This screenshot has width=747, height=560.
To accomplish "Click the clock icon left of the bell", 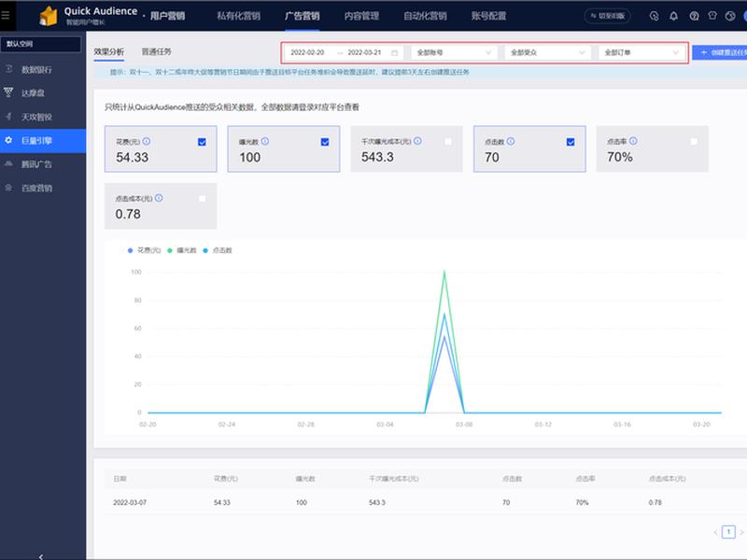I will tap(655, 16).
